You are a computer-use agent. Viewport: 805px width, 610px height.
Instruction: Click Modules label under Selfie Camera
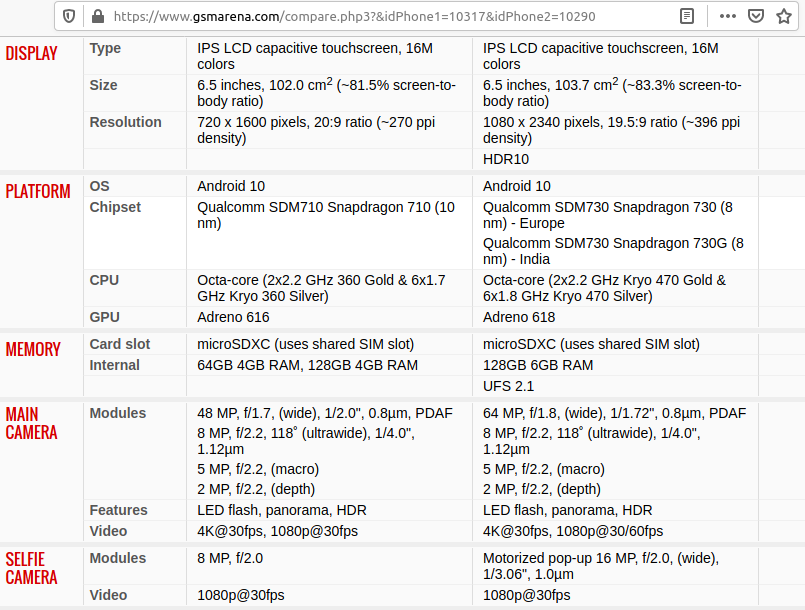(118, 558)
